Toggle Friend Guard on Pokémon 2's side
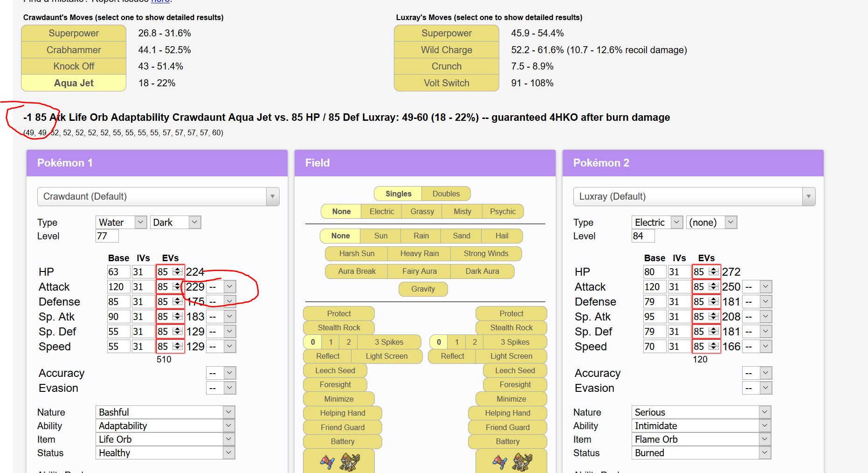 (x=508, y=427)
